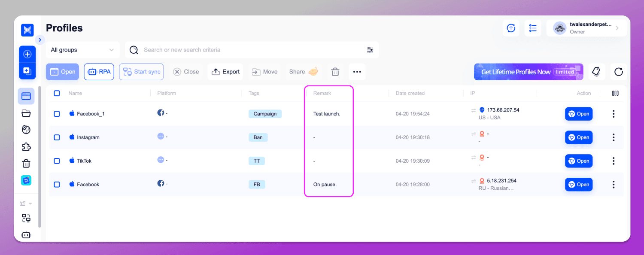Expand the All groups dropdown
The width and height of the screenshot is (644, 255).
coord(83,50)
